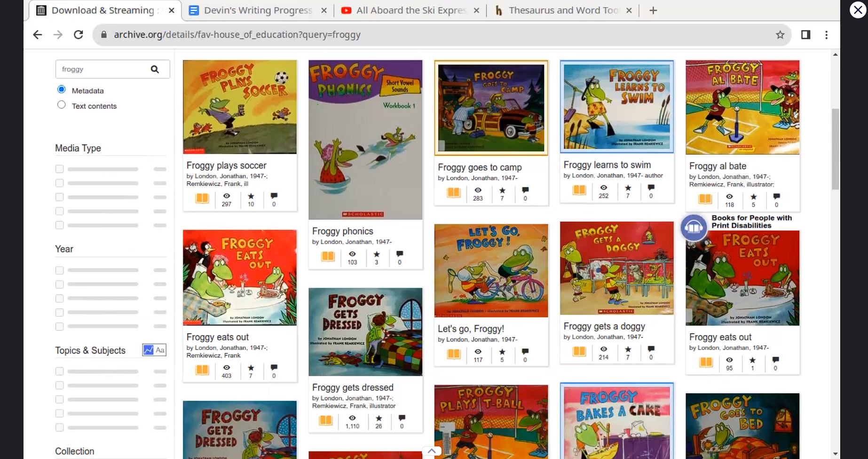Toggle the Topics & Subjects chart view
This screenshot has width=868, height=459.
149,350
